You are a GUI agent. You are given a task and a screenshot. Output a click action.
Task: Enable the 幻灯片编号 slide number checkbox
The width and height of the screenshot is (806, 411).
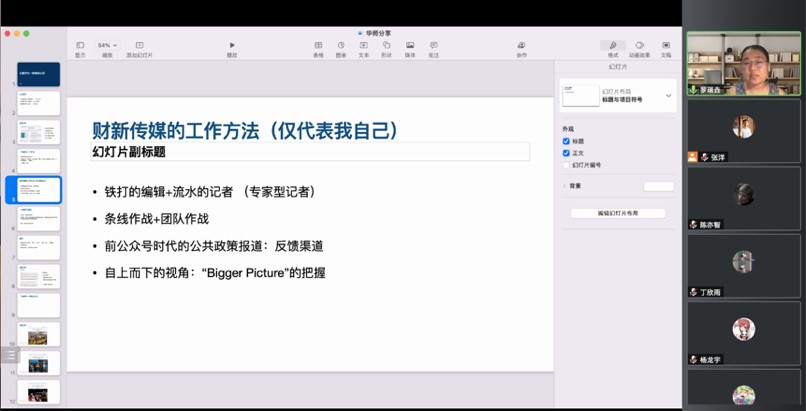pos(566,165)
